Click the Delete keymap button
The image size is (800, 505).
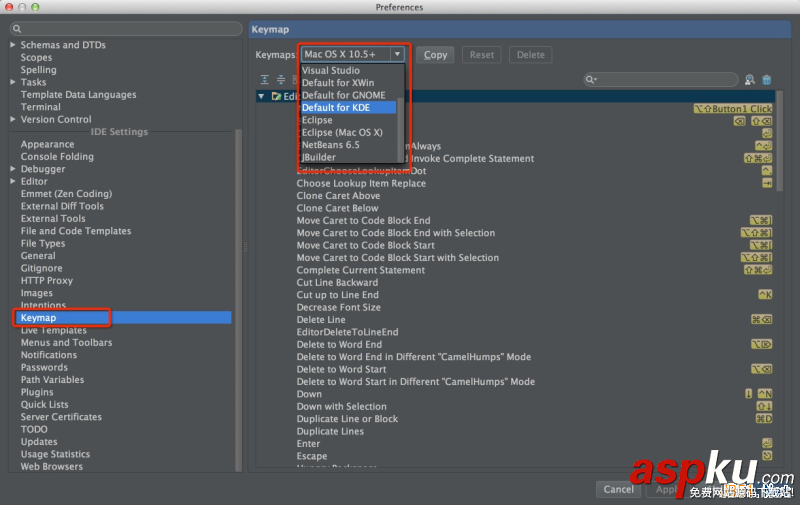click(x=531, y=55)
